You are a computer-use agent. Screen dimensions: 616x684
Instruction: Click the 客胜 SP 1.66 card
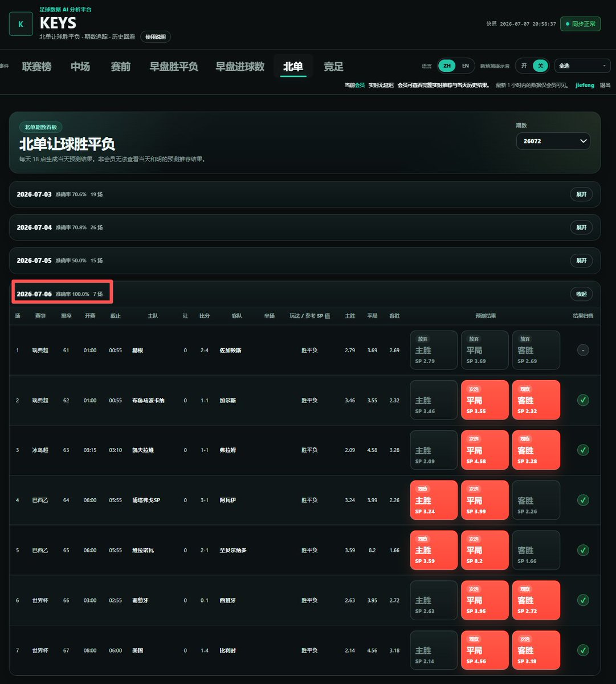pyautogui.click(x=536, y=550)
